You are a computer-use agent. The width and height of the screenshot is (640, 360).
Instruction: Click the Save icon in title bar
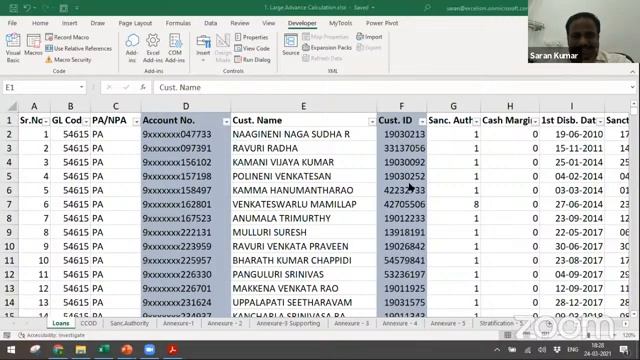tap(13, 8)
